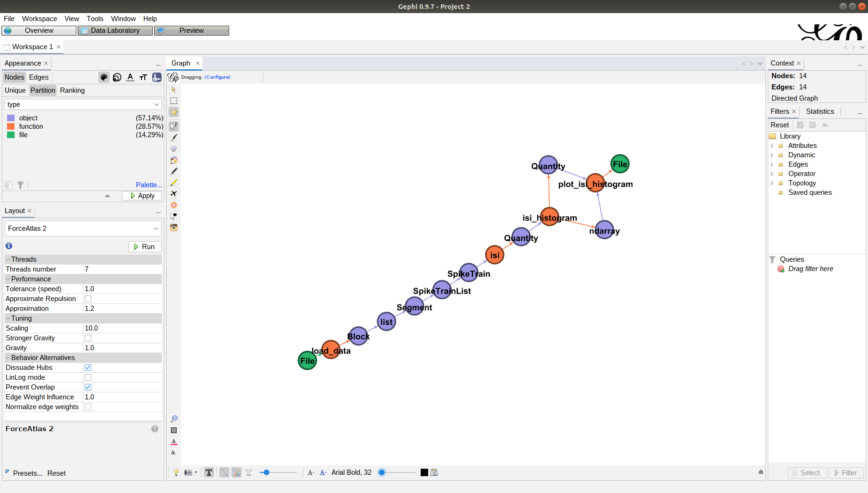Screen dimensions: 868x493
Task: Click the Label Color icon in Appearance
Action: tap(130, 77)
